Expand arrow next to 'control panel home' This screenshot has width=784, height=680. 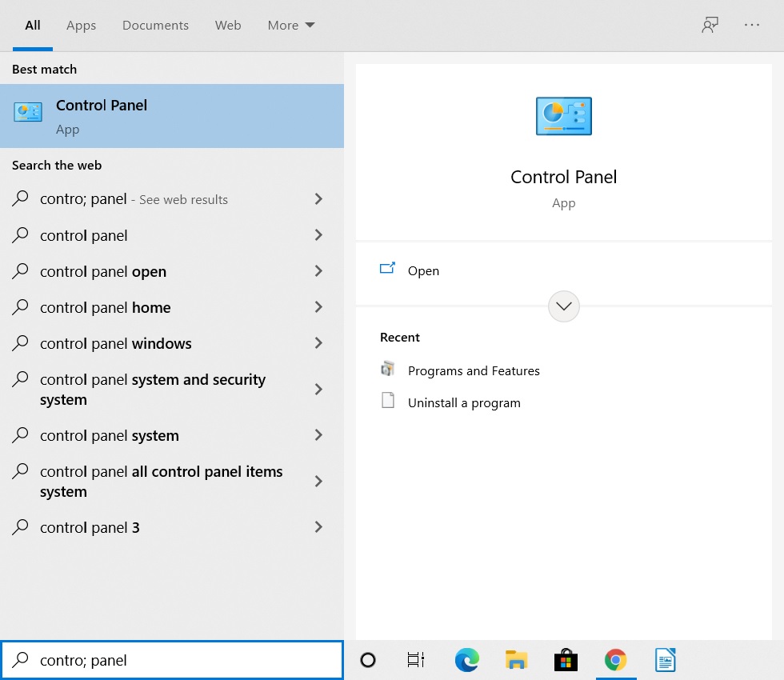point(318,307)
